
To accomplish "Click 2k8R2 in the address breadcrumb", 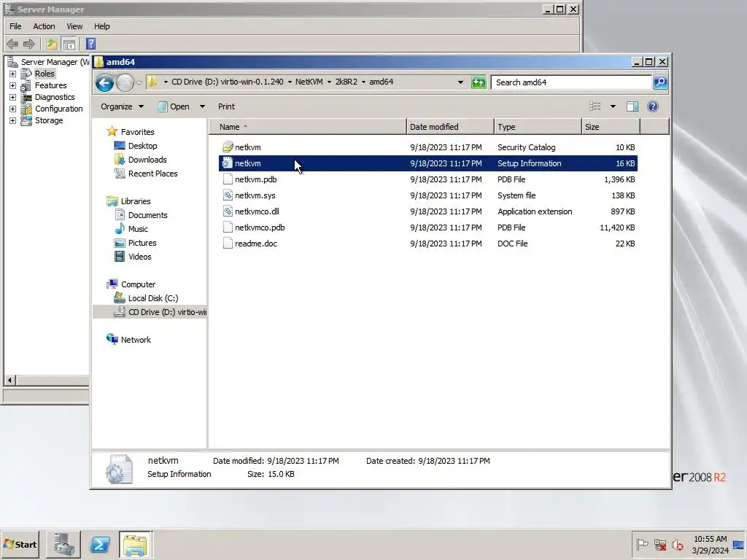I will coord(346,82).
